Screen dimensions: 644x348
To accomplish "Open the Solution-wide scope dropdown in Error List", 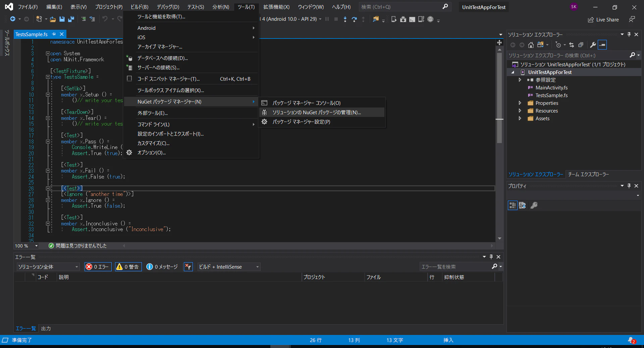I will point(48,267).
